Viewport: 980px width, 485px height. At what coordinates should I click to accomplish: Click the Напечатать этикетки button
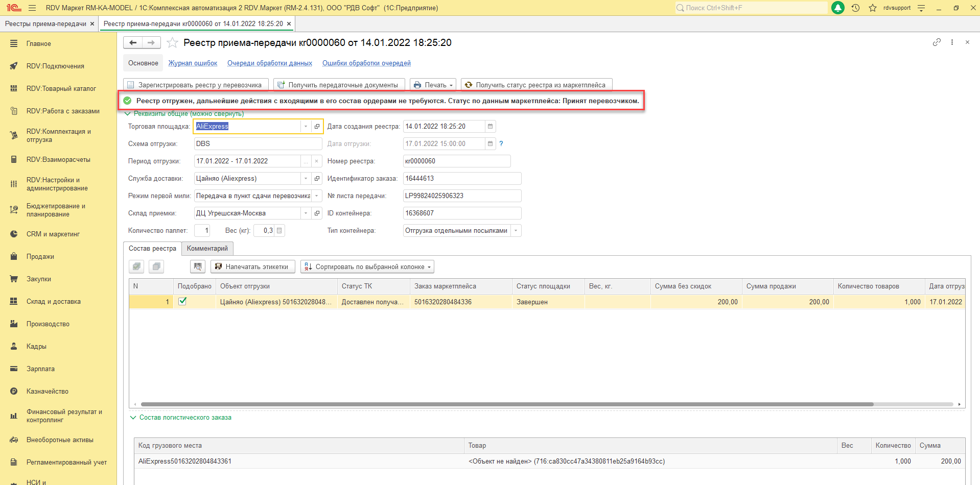point(252,266)
